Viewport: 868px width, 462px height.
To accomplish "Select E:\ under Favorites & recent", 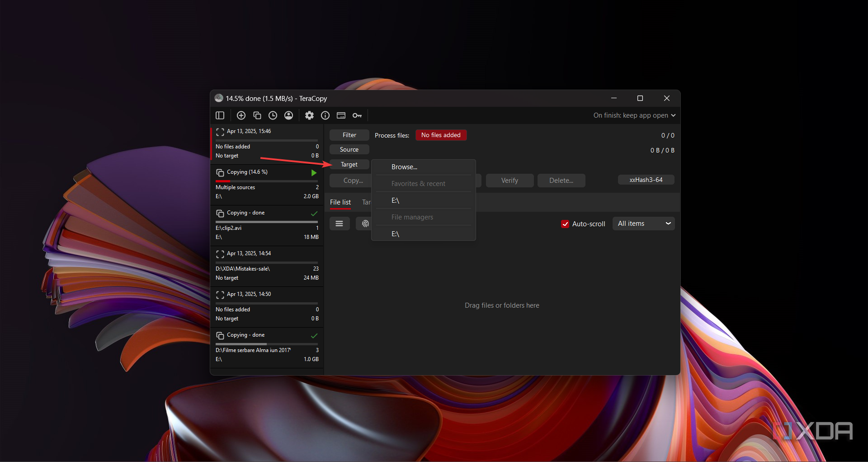I will click(423, 200).
